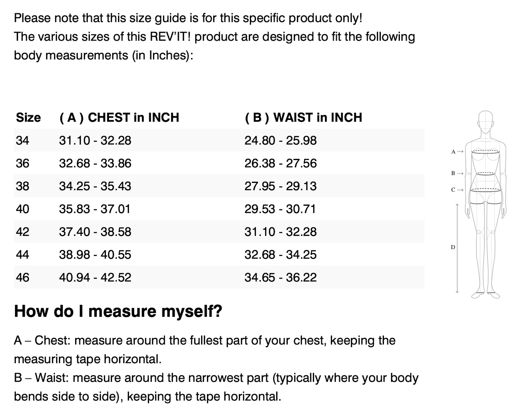The width and height of the screenshot is (520, 420).
Task: Click waist value 29.53 - 30.71
Action: click(280, 209)
